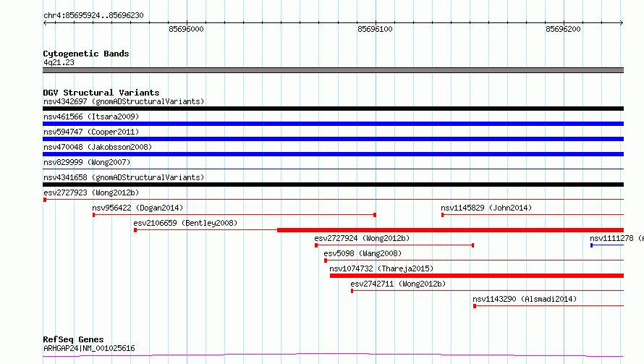This screenshot has height=364, width=644.
Task: Click the right arrow end of the ruler
Action: coord(622,22)
